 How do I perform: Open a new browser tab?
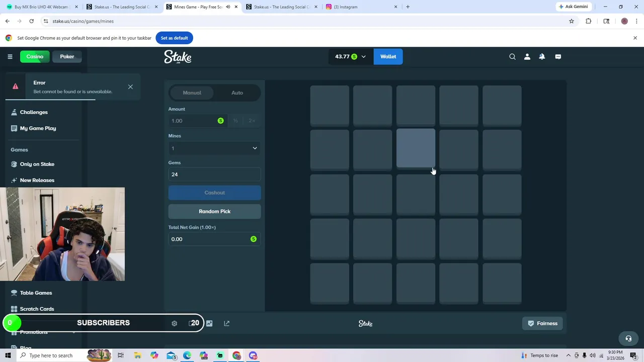pyautogui.click(x=408, y=7)
